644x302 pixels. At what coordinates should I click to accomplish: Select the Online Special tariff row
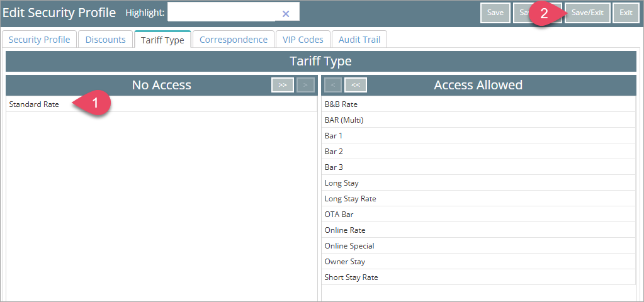click(478, 246)
